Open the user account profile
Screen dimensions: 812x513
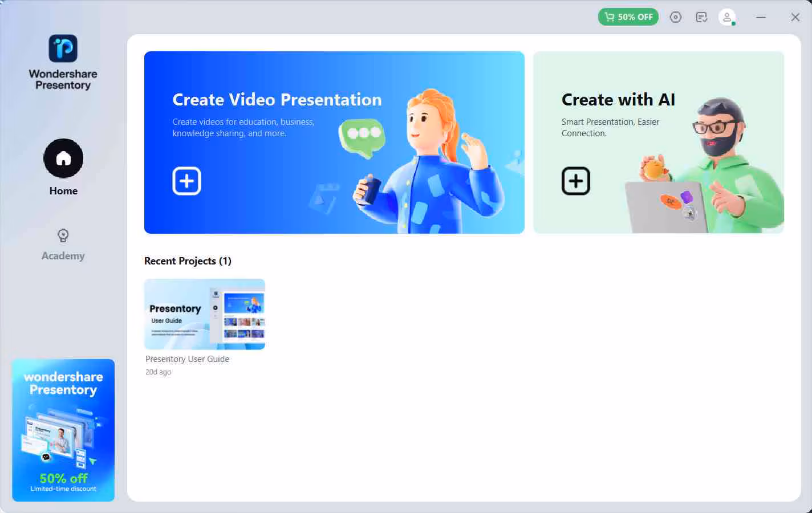(x=727, y=17)
